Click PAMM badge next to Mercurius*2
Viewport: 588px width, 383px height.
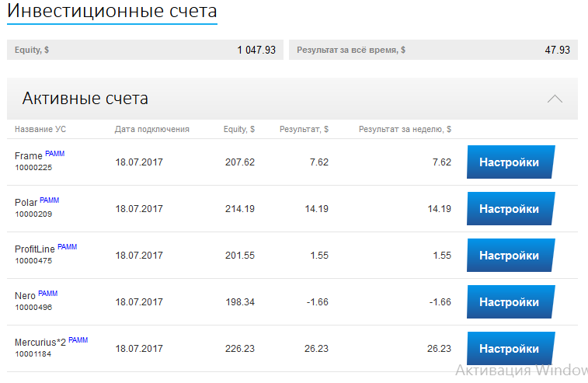pos(78,340)
